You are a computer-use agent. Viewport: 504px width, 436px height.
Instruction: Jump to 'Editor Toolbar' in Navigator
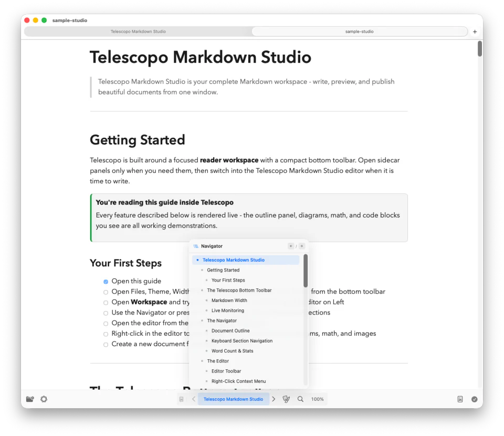coord(226,371)
